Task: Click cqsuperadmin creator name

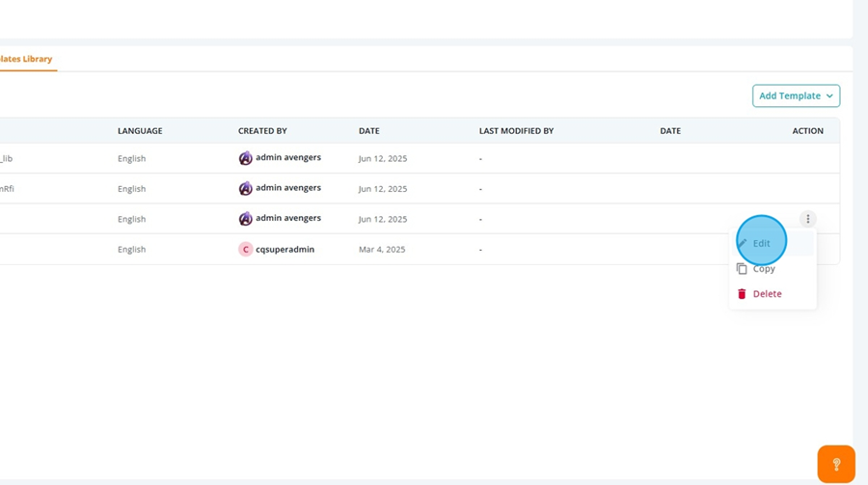Action: click(x=285, y=249)
